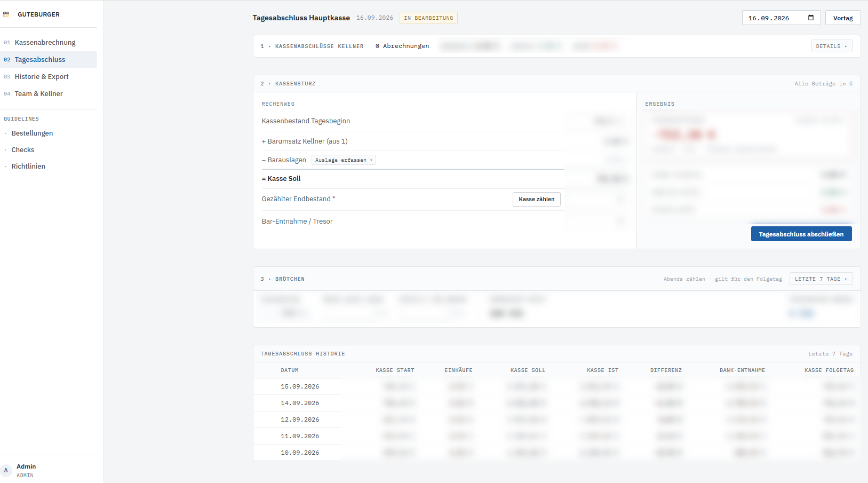Image resolution: width=868 pixels, height=483 pixels.
Task: Click '0 Abrechnungen' text
Action: (402, 46)
